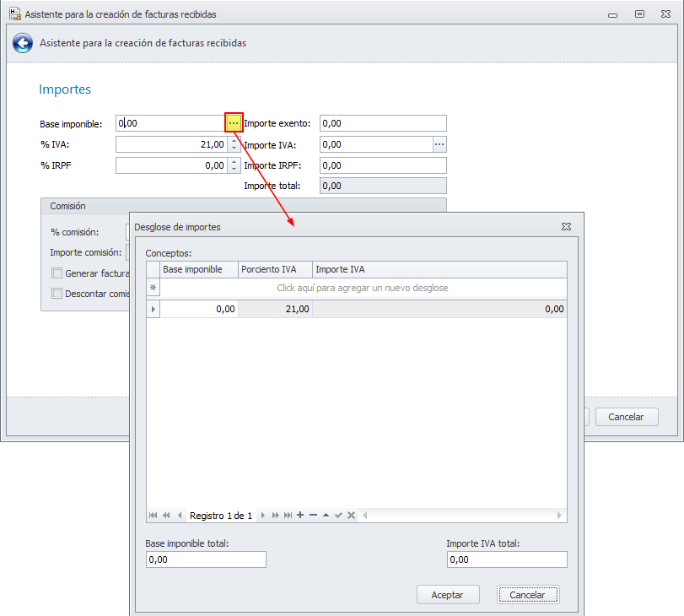Select the Importe IVA cell in row
Viewport: 684px width, 616px height.
tap(439, 309)
